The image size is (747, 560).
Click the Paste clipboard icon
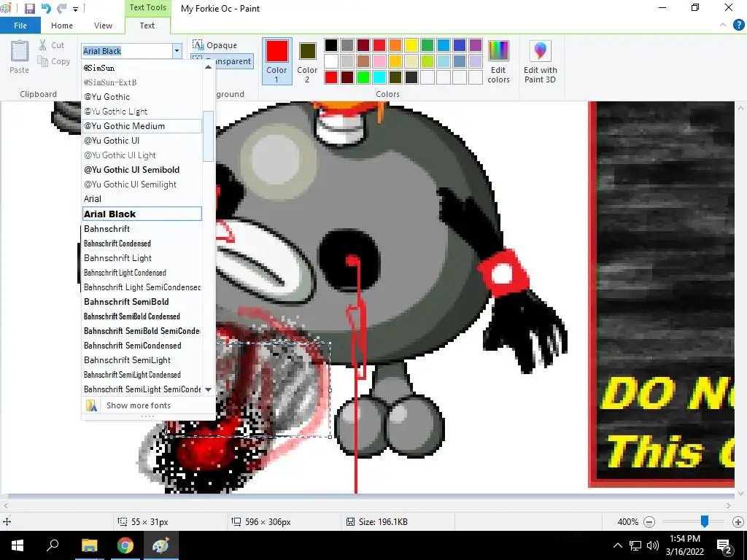pos(20,52)
